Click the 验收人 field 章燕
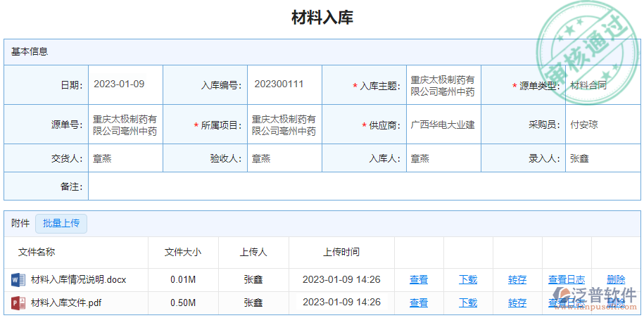This screenshot has height=318, width=644. click(284, 158)
